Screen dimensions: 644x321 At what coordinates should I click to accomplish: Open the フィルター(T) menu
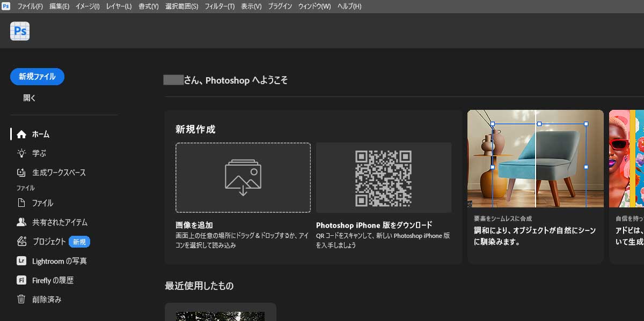coord(219,6)
